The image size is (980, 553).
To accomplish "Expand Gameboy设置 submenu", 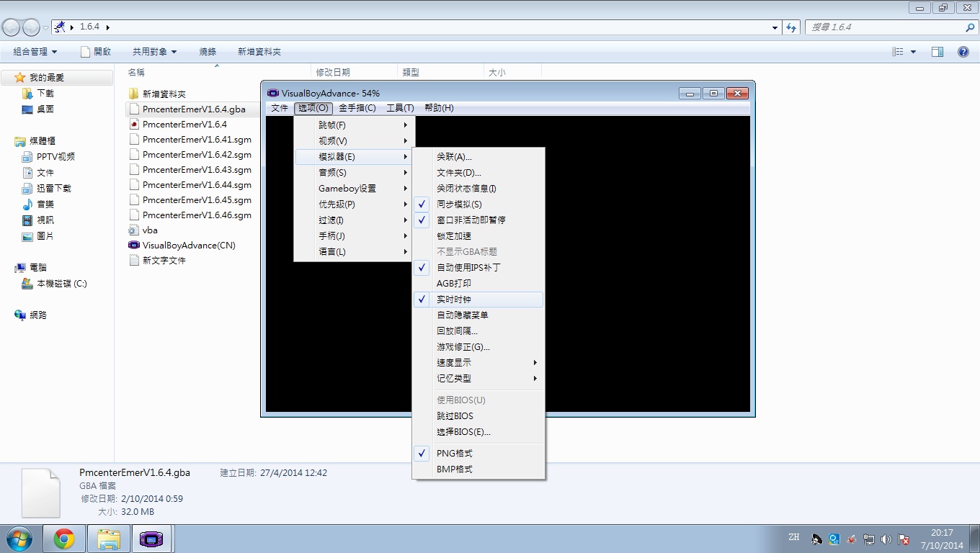I will pos(355,188).
